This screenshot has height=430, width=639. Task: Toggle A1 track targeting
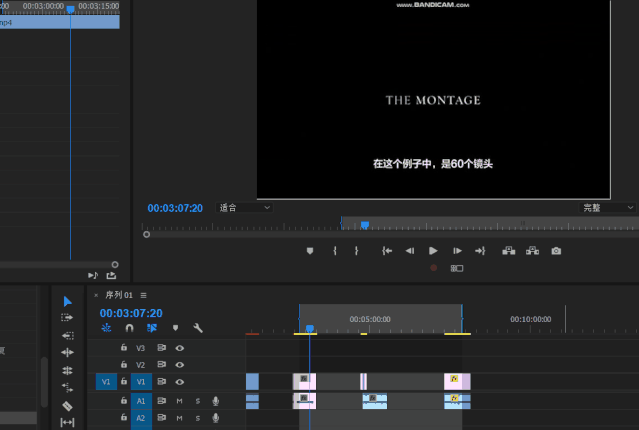pos(141,401)
